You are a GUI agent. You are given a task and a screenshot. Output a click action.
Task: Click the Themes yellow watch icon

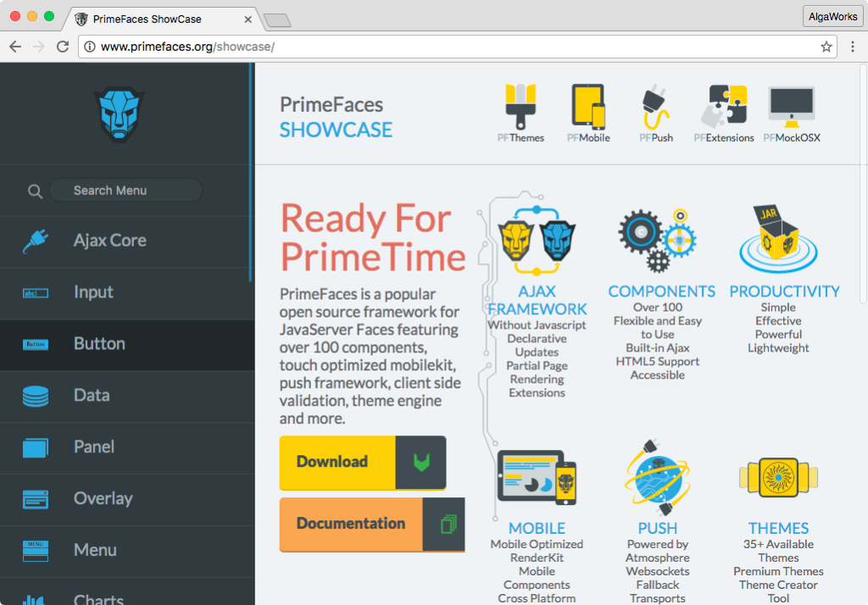(778, 477)
